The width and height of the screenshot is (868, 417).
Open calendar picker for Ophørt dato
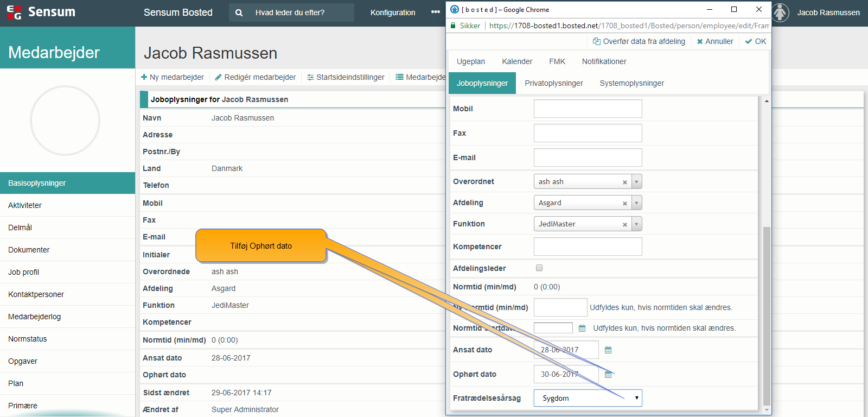(x=608, y=375)
